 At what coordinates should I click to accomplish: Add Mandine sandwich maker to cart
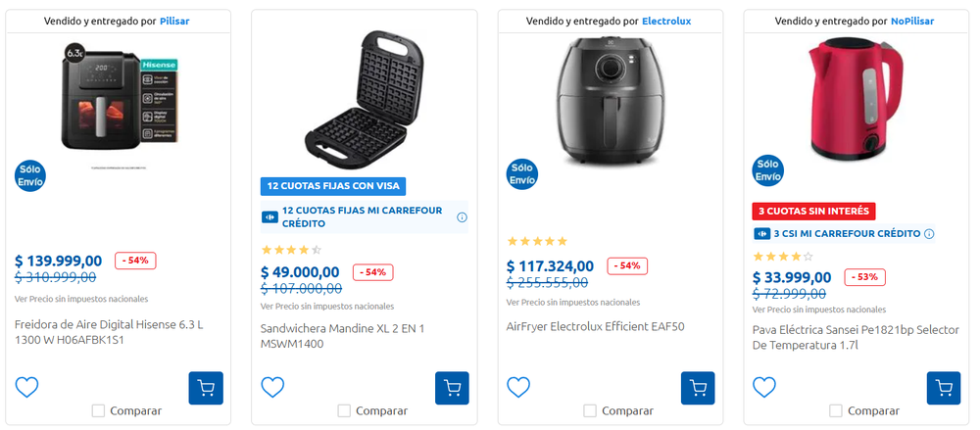pyautogui.click(x=452, y=388)
